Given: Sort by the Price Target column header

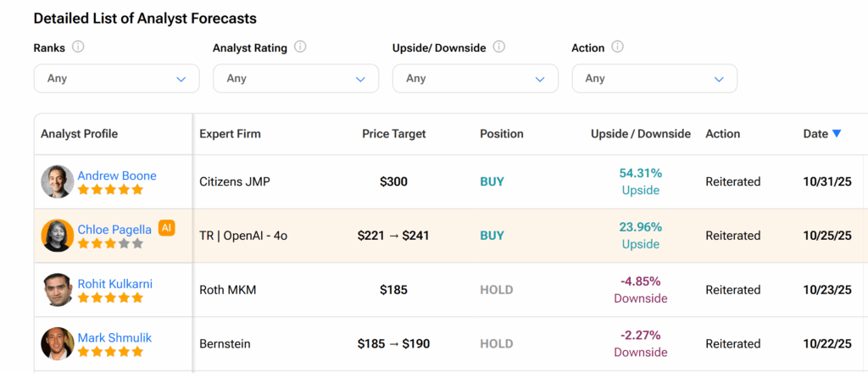Looking at the screenshot, I should [393, 134].
